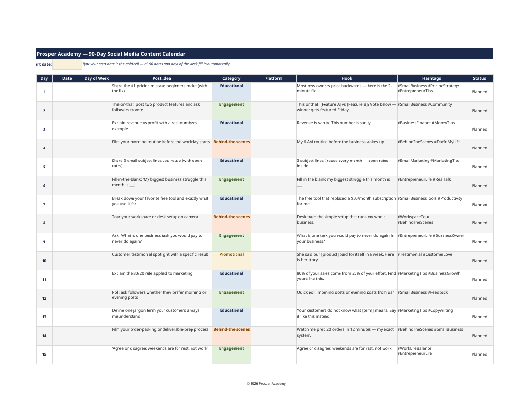Click the Behind-the-scenes category cell in Day 4 row
532x411 pixels.
coord(231,148)
